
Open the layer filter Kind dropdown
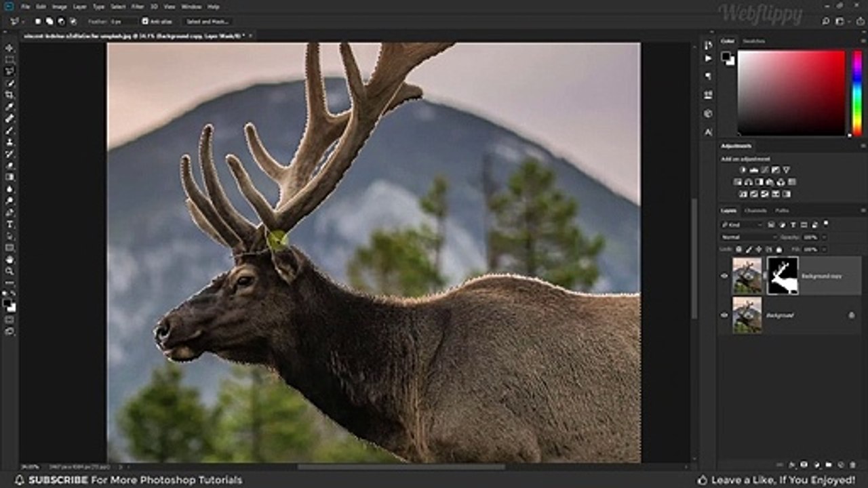(x=741, y=224)
